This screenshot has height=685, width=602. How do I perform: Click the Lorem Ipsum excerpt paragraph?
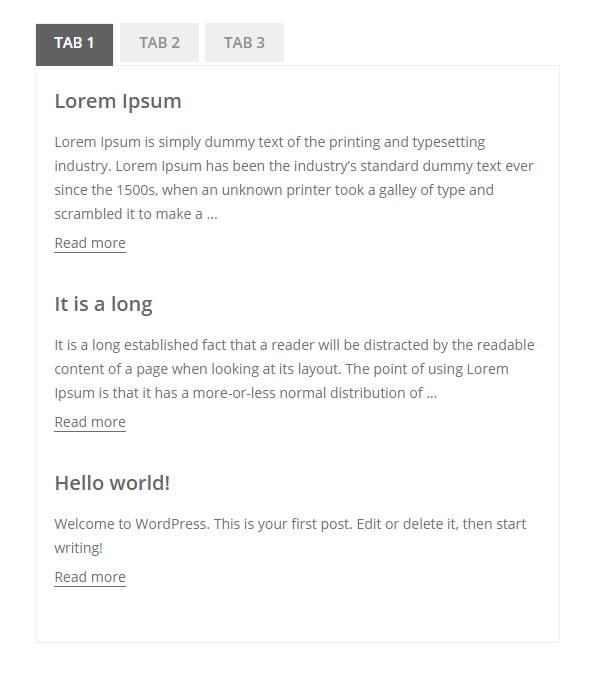coord(294,178)
